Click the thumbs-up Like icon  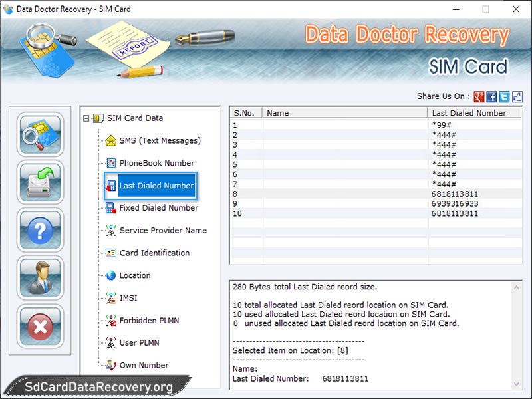pos(517,96)
